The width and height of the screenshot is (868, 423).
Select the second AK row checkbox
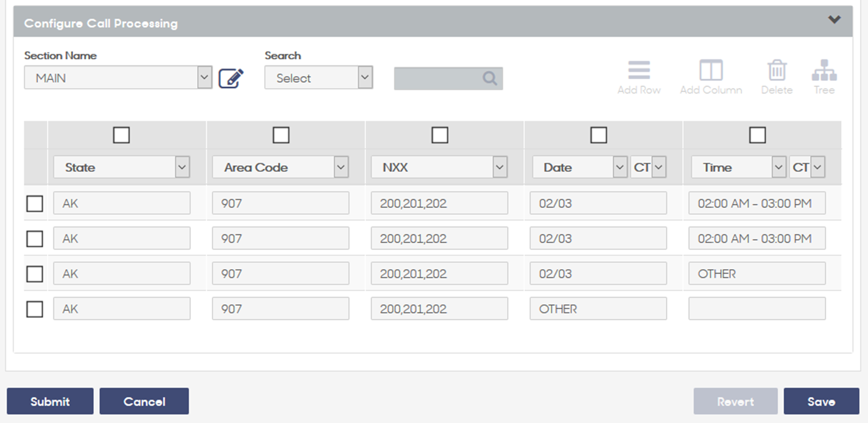tap(35, 239)
